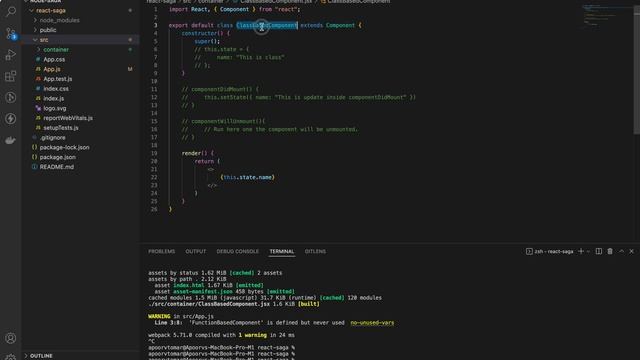Open the terminal launch profile dropdown arrow
Viewport: 640px width, 360px height.
(x=588, y=252)
